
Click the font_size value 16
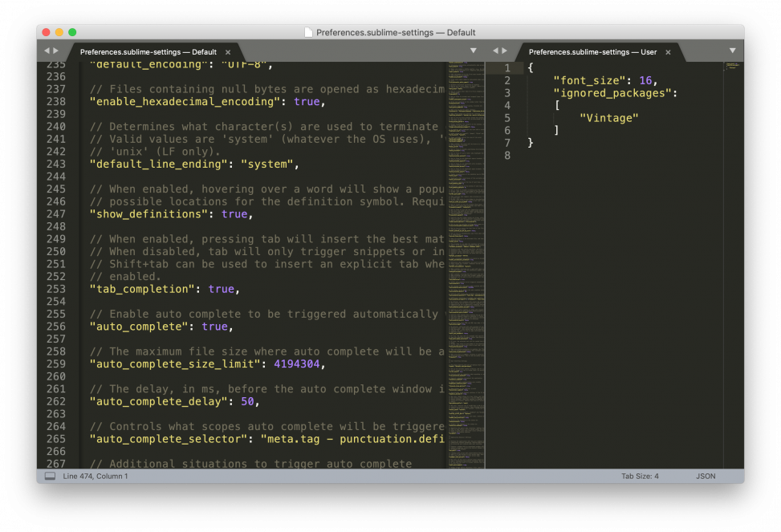[645, 80]
